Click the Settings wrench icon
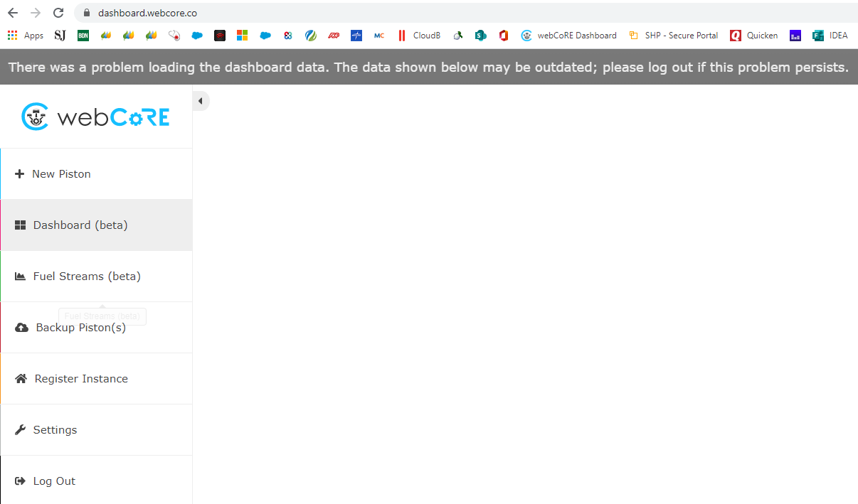 point(20,430)
